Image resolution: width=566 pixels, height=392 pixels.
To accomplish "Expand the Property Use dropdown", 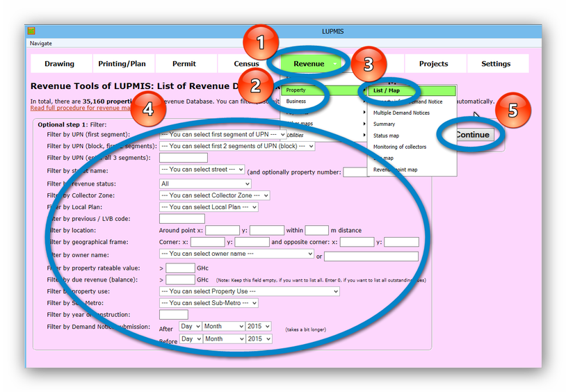I will [250, 291].
